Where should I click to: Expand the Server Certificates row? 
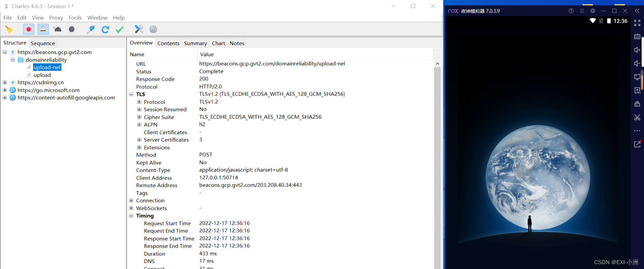coord(139,140)
